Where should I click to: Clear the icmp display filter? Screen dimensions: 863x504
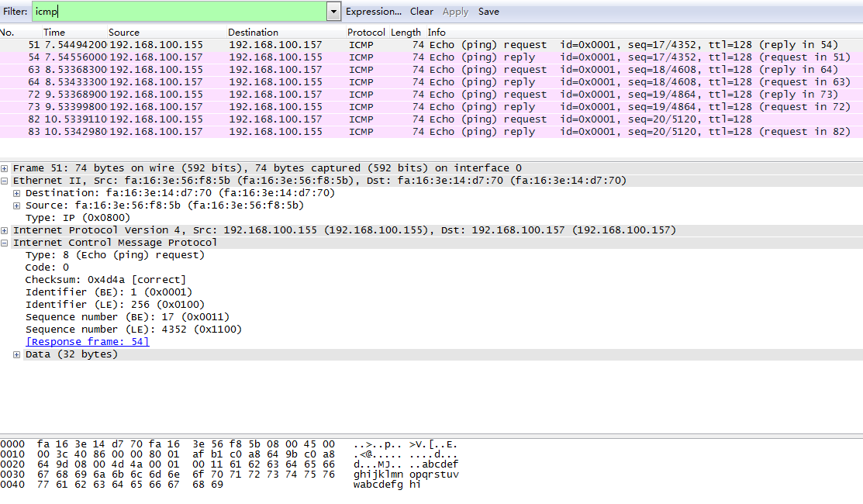point(421,11)
